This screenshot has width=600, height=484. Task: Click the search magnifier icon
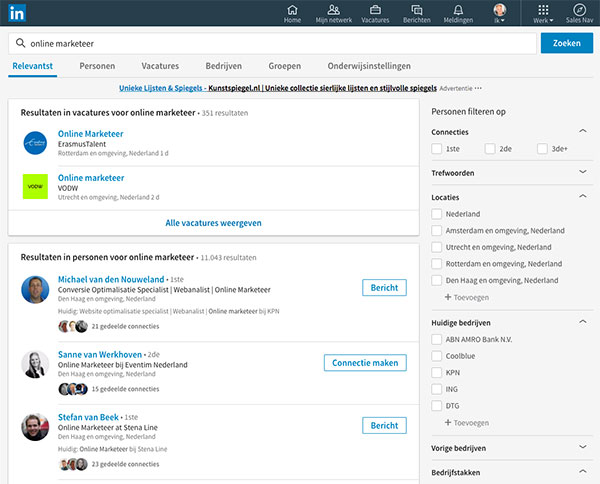[x=20, y=43]
